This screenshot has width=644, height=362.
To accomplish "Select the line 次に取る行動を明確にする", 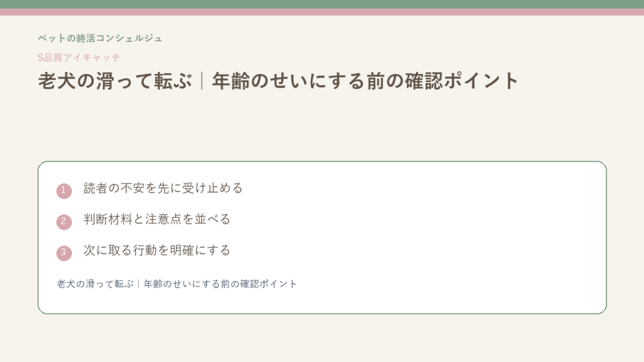I will pyautogui.click(x=157, y=251).
